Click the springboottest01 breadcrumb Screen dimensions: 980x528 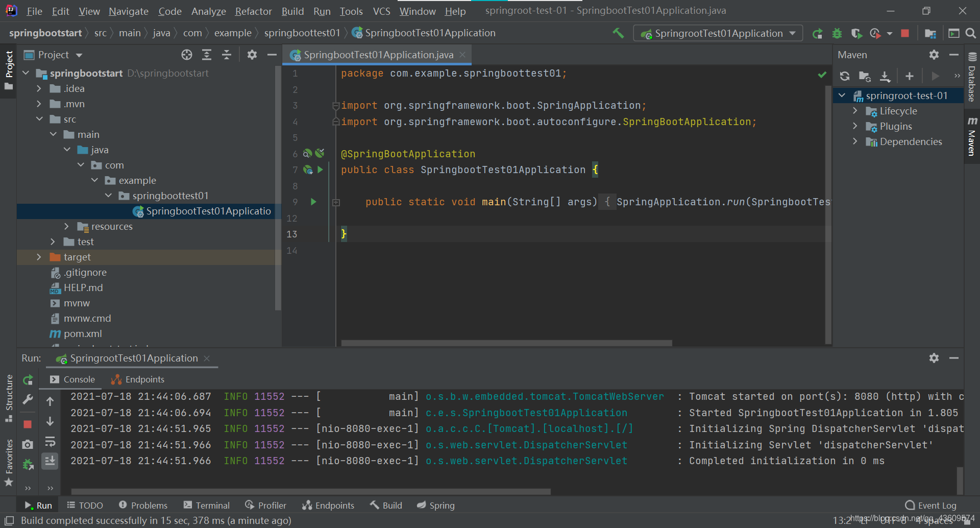pos(302,33)
